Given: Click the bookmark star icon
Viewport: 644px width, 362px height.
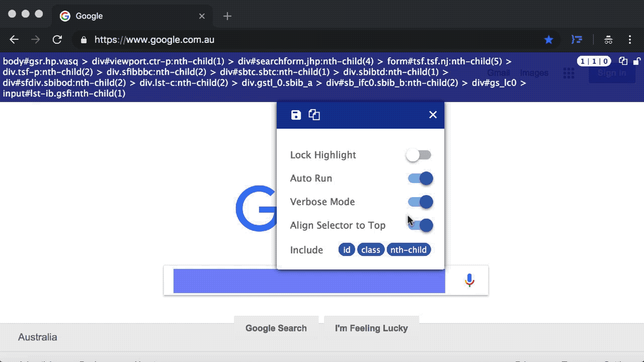Looking at the screenshot, I should (549, 40).
